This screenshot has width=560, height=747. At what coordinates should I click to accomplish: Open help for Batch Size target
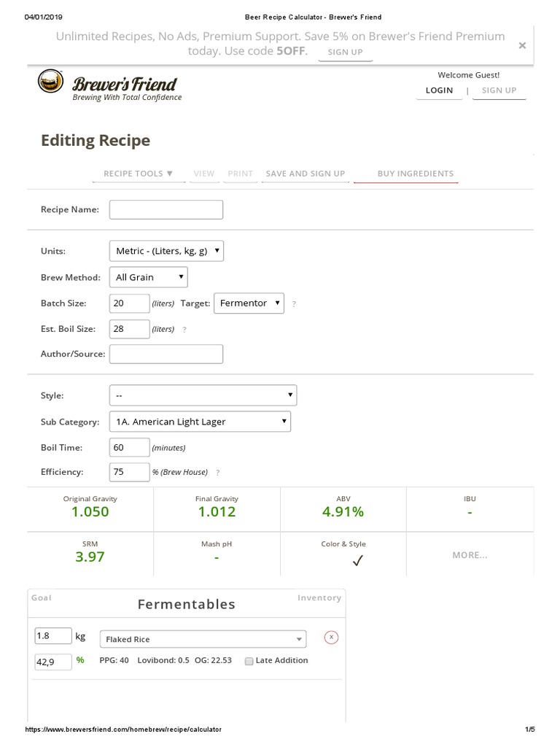click(294, 304)
